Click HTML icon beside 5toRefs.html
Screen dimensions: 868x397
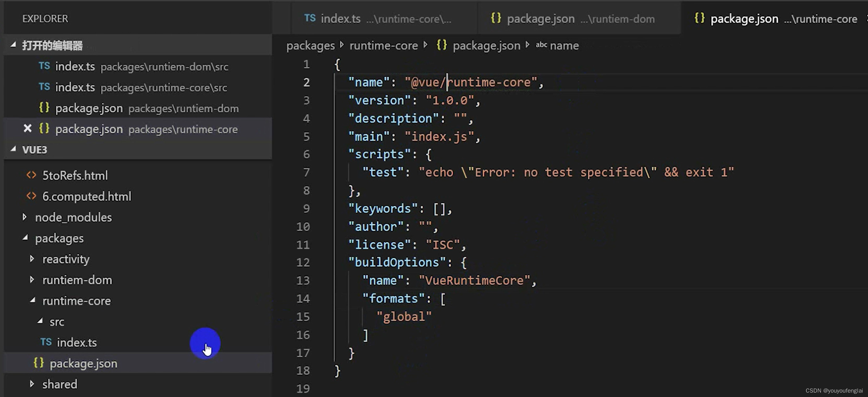click(31, 175)
